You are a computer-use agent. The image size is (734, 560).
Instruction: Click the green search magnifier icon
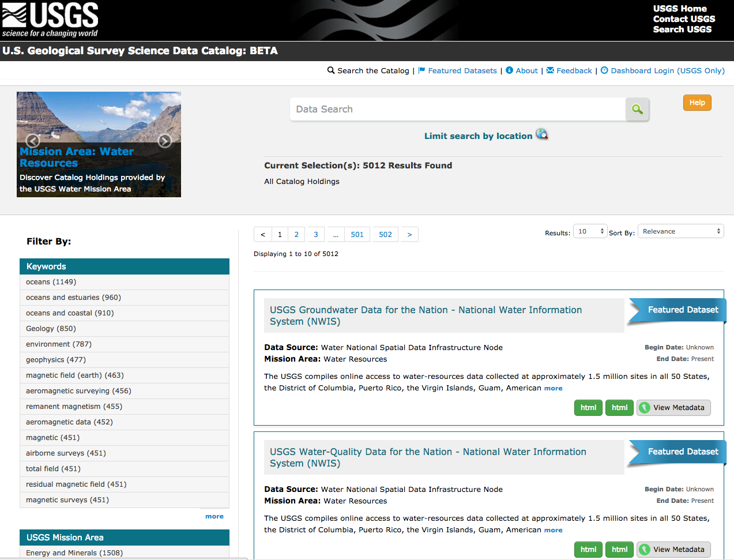637,109
